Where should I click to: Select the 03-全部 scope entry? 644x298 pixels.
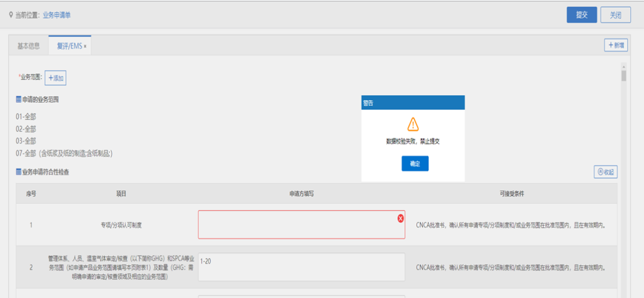26,141
